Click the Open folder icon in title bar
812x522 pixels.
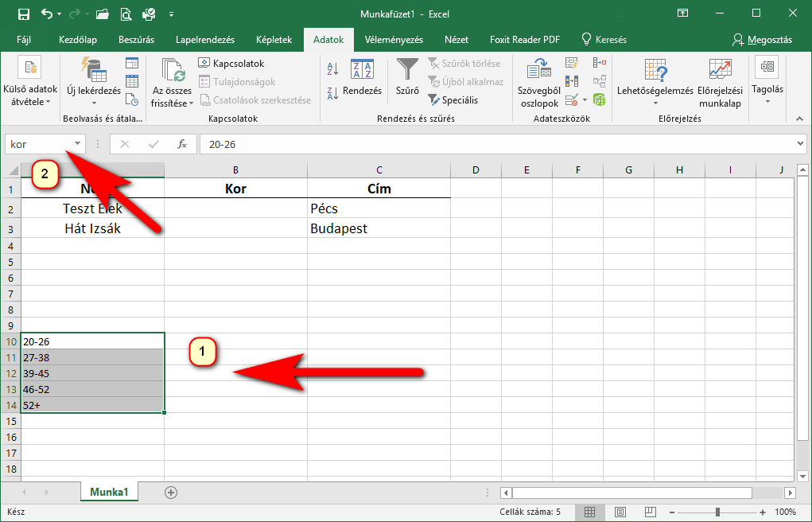[x=103, y=14]
